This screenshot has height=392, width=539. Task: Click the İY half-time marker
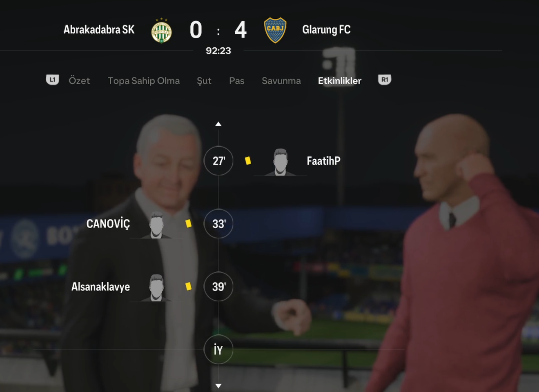point(218,350)
